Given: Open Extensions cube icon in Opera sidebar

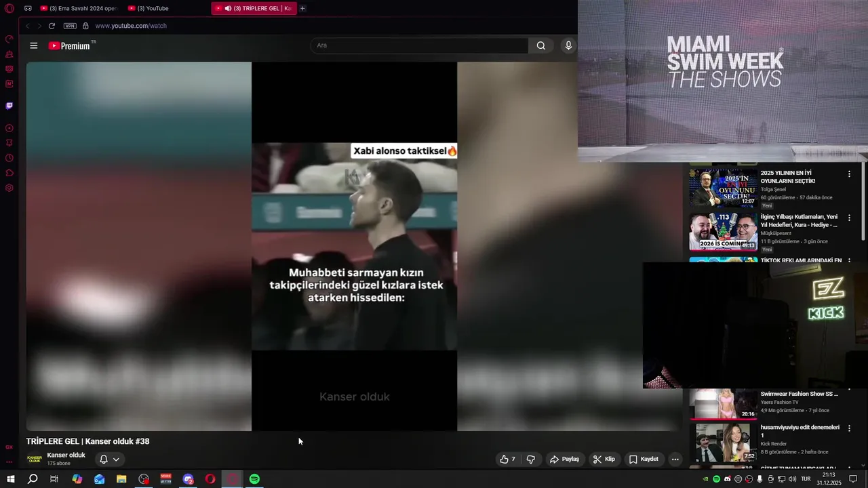Looking at the screenshot, I should (9, 173).
